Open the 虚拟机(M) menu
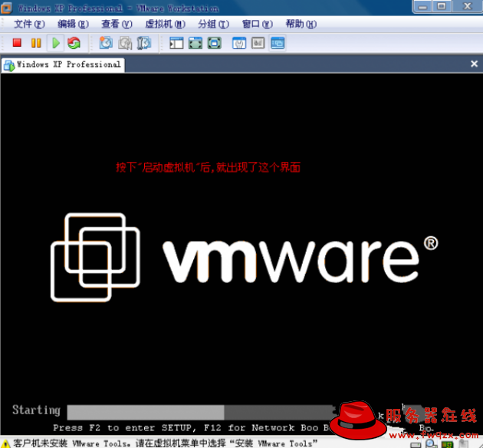483x448 pixels. 165,24
